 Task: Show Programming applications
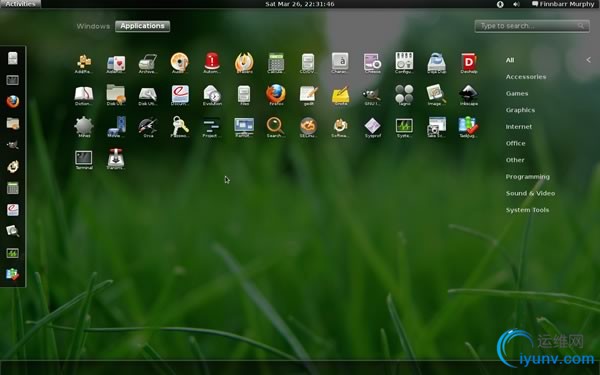click(527, 177)
